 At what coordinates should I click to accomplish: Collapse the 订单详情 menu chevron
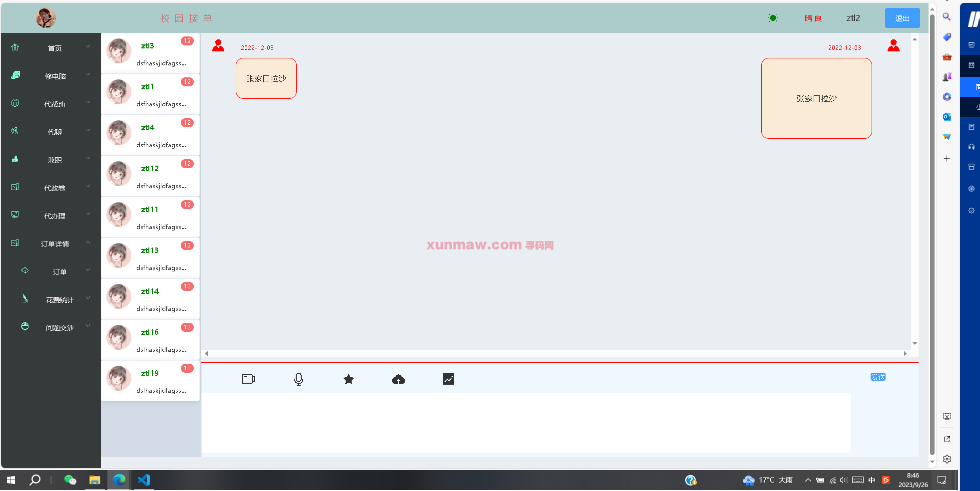click(x=88, y=242)
